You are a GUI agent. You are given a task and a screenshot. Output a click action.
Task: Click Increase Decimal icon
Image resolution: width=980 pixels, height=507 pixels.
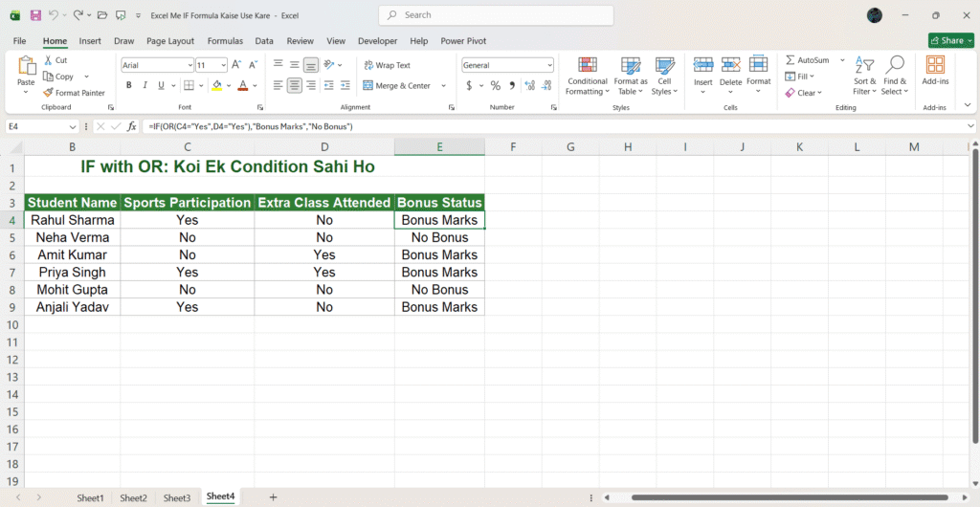click(530, 85)
